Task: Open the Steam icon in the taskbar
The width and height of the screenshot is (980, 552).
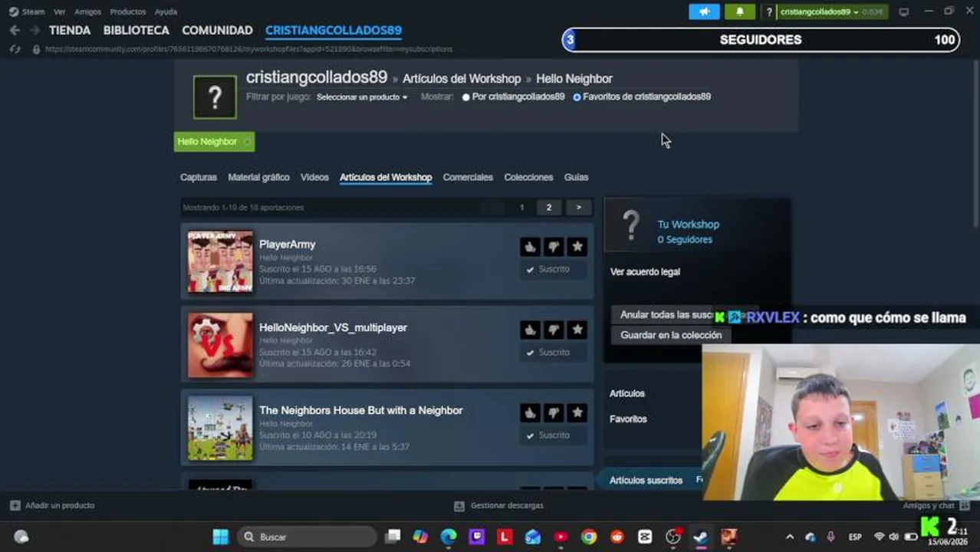Action: click(700, 537)
